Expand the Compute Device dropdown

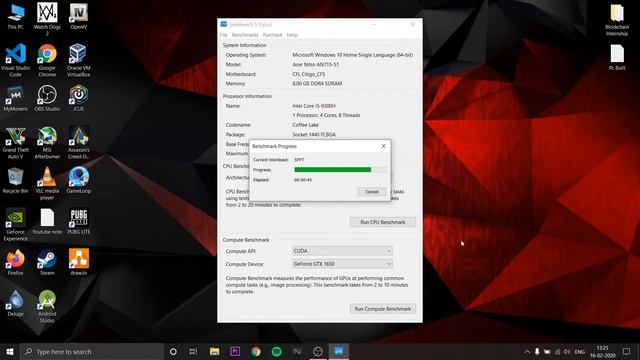342,264
